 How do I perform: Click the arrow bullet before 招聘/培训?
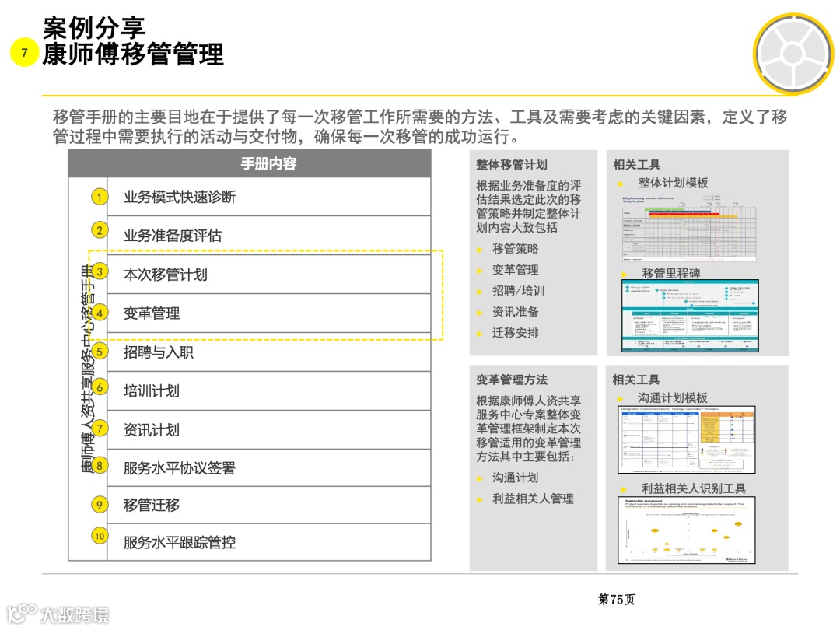480,292
